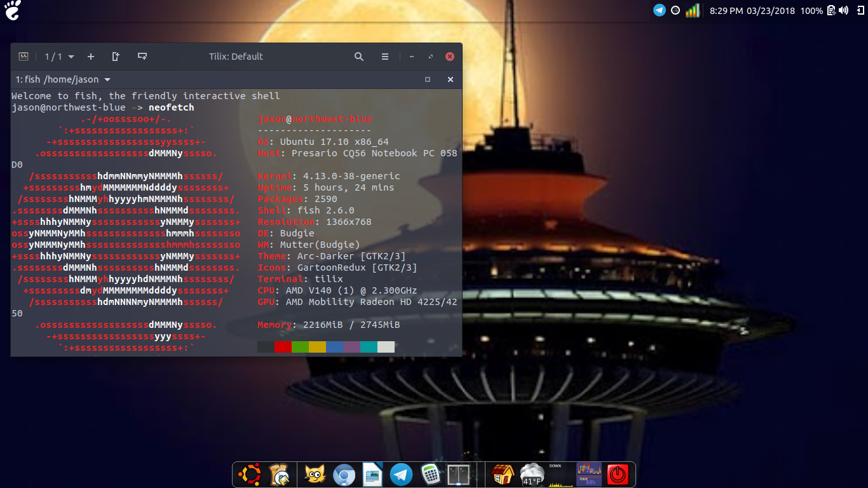The image size is (868, 488).
Task: Open the calculator app from the dock
Action: pyautogui.click(x=431, y=474)
